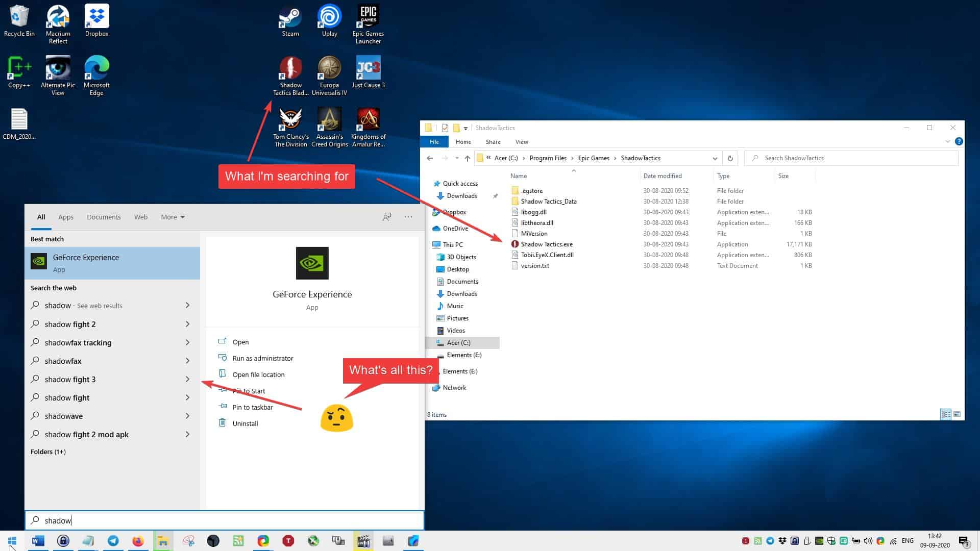
Task: Open the Wi-Fi network tray icon
Action: 893,541
